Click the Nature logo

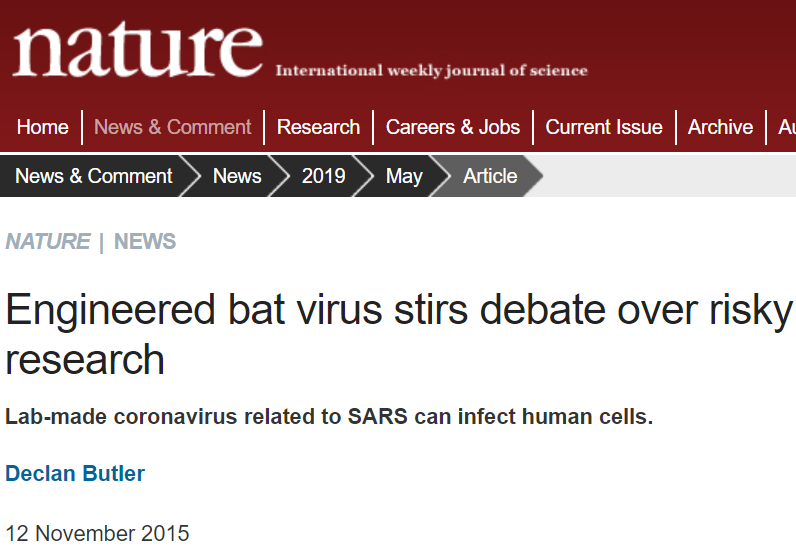coord(137,48)
